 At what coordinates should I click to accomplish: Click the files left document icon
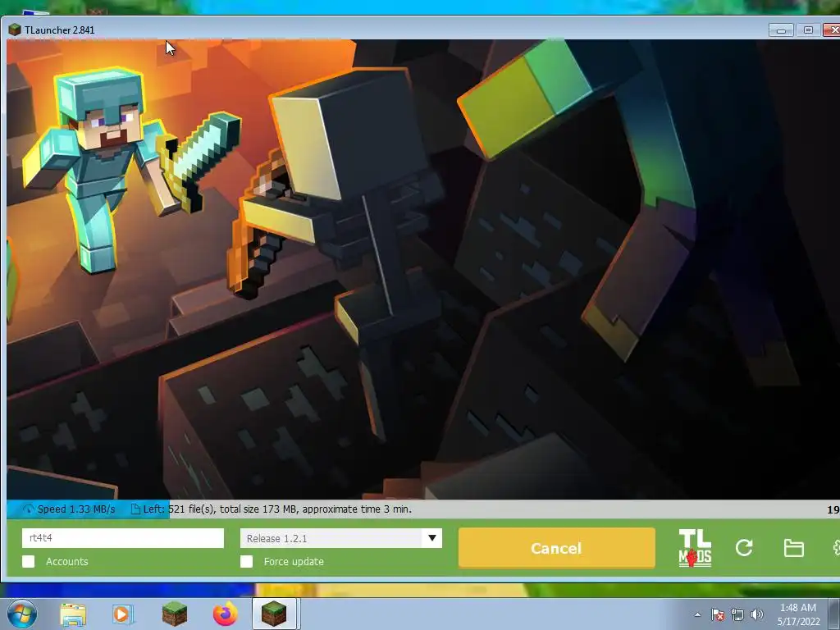click(x=135, y=509)
